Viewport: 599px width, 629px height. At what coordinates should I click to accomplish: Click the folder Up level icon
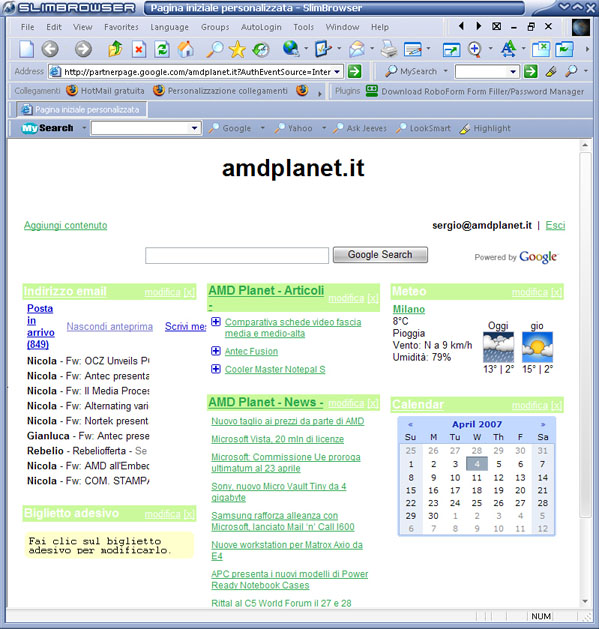click(x=115, y=49)
